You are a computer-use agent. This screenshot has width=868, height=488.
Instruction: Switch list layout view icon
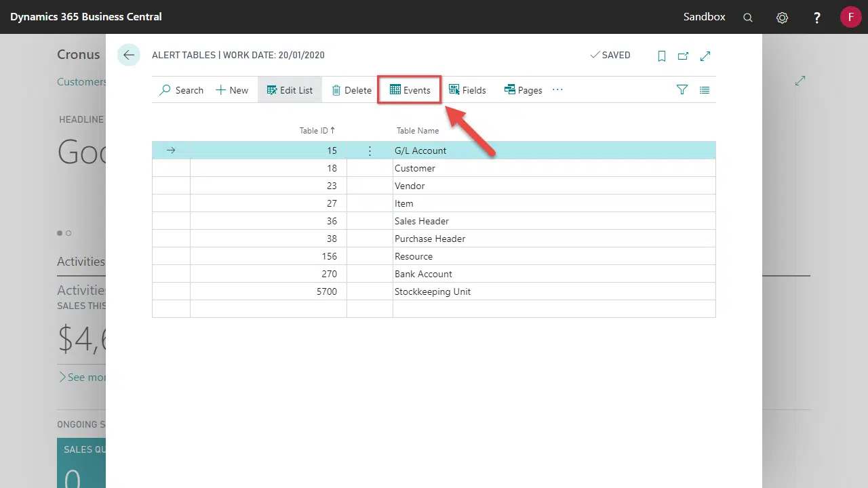pos(705,89)
